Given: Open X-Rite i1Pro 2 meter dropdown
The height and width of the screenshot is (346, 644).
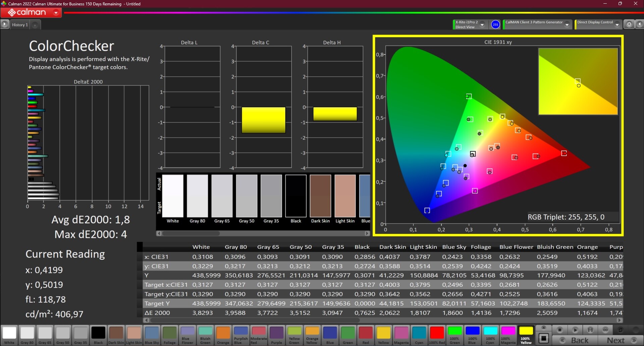Looking at the screenshot, I should click(482, 24).
